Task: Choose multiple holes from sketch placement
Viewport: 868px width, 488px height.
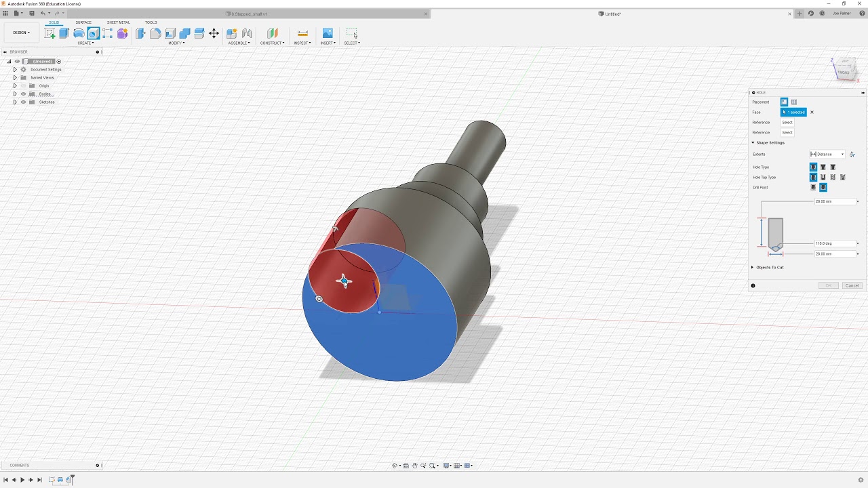Action: [x=794, y=102]
